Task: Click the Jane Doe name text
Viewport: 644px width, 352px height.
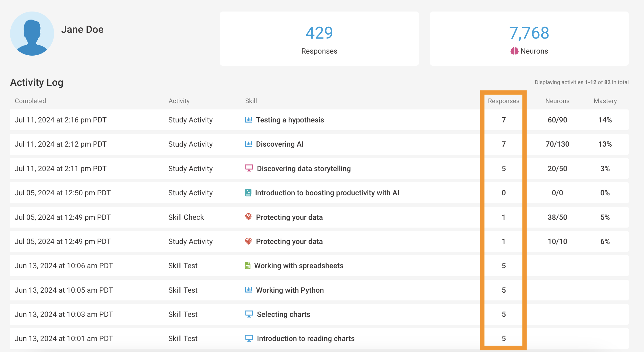Action: click(x=82, y=29)
